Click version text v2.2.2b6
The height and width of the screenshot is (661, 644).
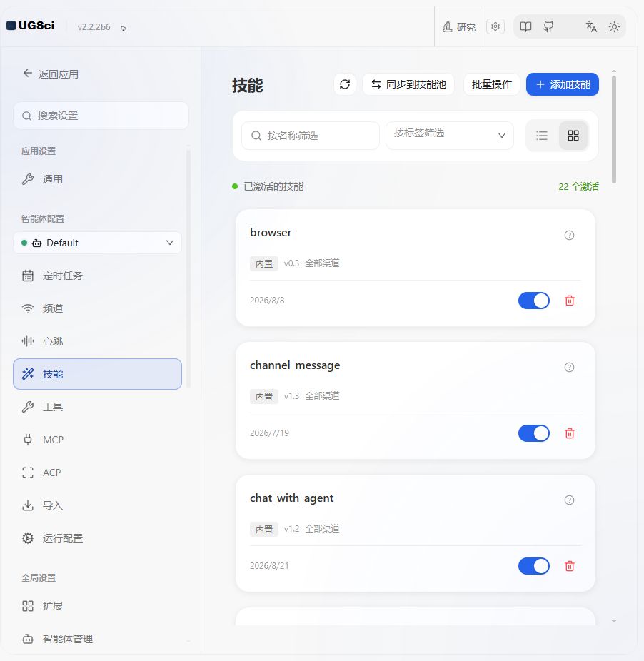94,27
